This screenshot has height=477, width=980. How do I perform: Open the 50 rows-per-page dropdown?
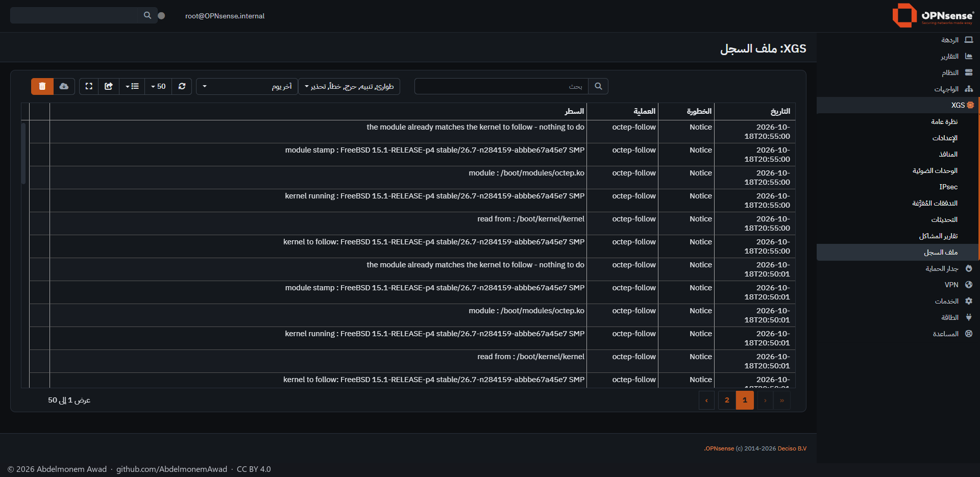[158, 86]
